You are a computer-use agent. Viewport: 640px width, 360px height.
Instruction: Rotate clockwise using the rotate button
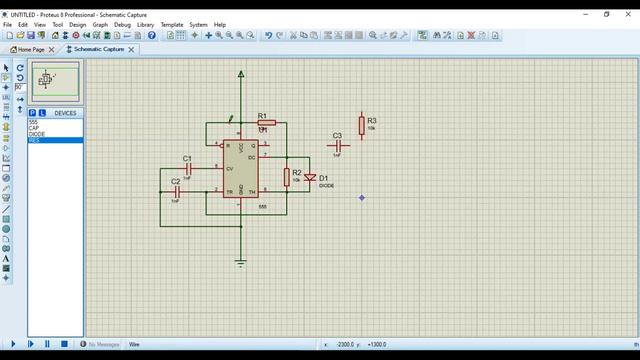pos(20,68)
